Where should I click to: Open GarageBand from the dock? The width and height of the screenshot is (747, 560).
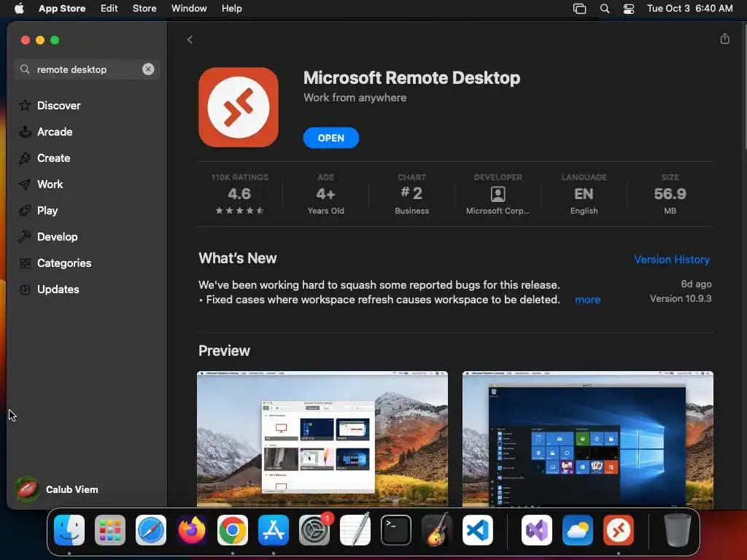coord(437,530)
